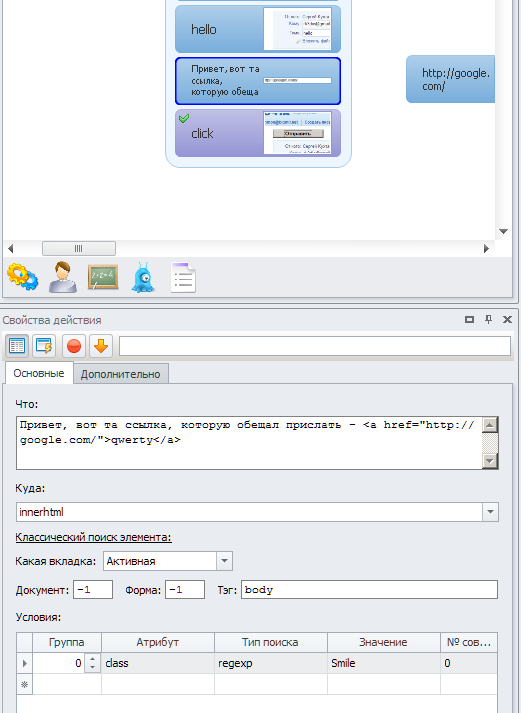Click the red record button
Image resolution: width=521 pixels, height=713 pixels.
pos(74,346)
